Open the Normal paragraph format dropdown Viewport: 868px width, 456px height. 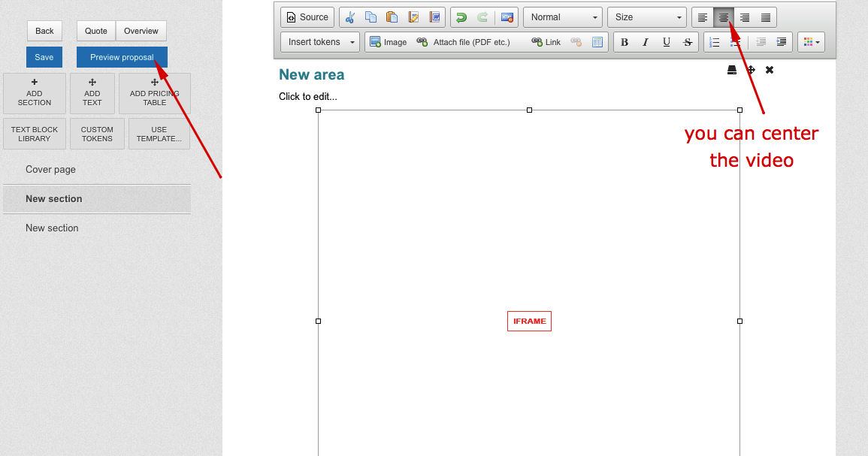point(564,17)
